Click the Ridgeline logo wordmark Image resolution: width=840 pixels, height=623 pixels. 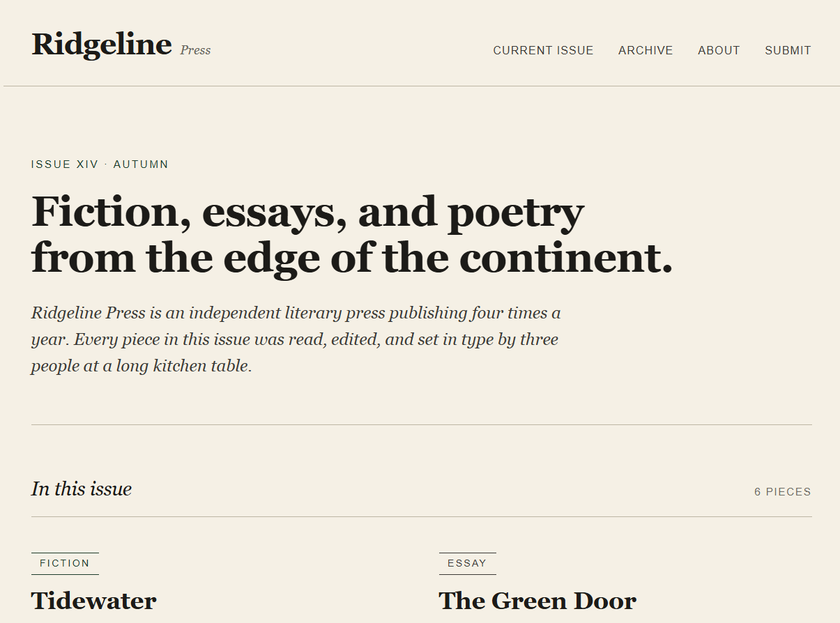tap(102, 45)
